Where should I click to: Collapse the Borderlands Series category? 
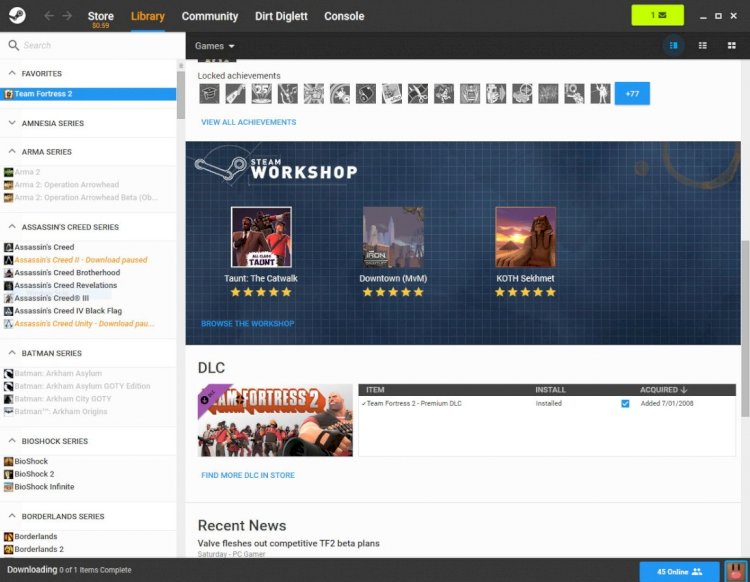pos(12,516)
